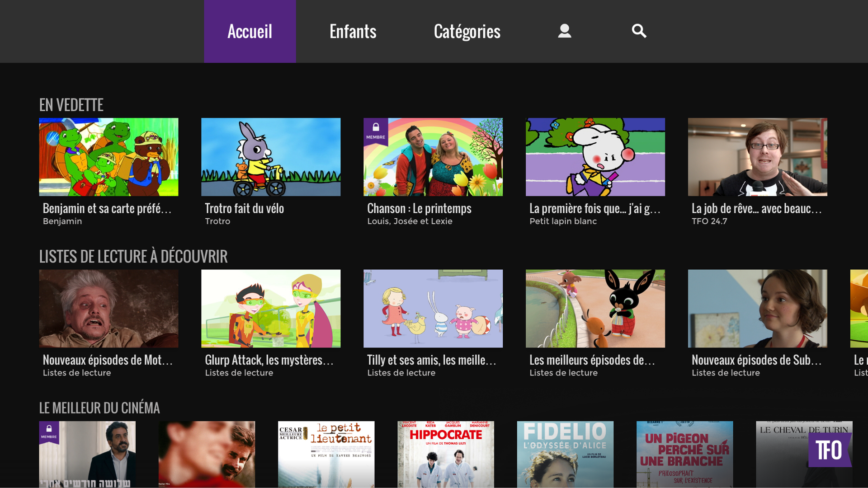Click the LISTES DE LECTURE À DÉCOUVRIR heading
The height and width of the screenshot is (488, 868).
(133, 256)
